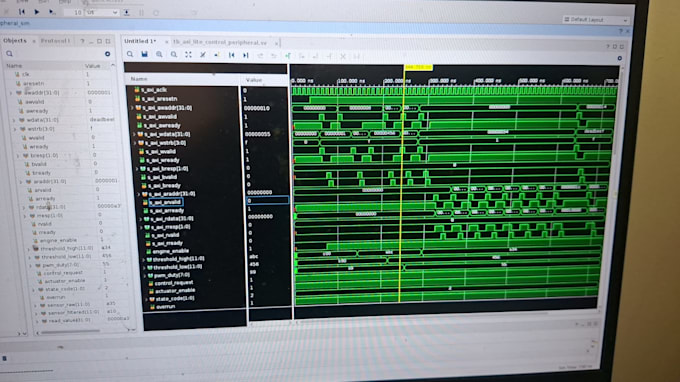Click waveform Value column header
The width and height of the screenshot is (680, 382).
pos(254,80)
